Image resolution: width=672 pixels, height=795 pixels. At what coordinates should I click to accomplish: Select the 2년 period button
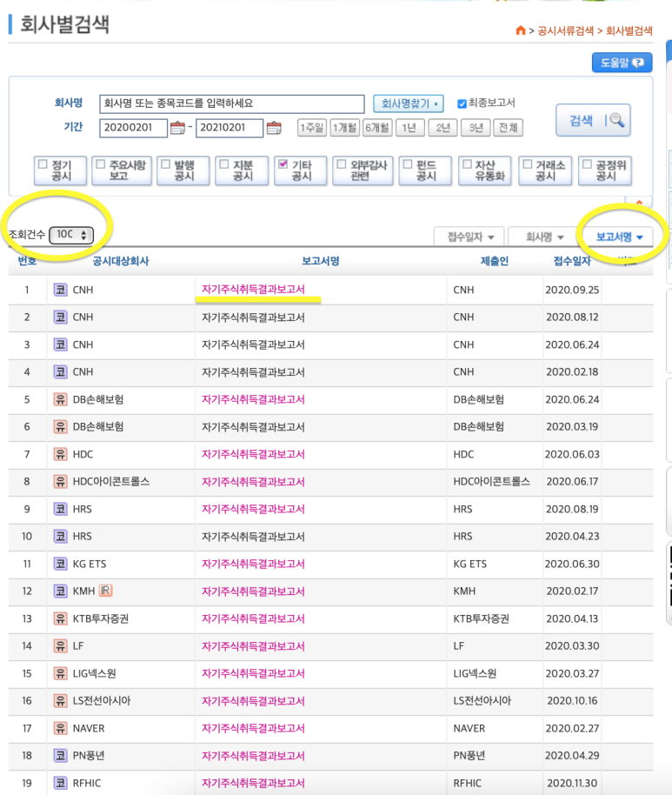click(x=443, y=128)
